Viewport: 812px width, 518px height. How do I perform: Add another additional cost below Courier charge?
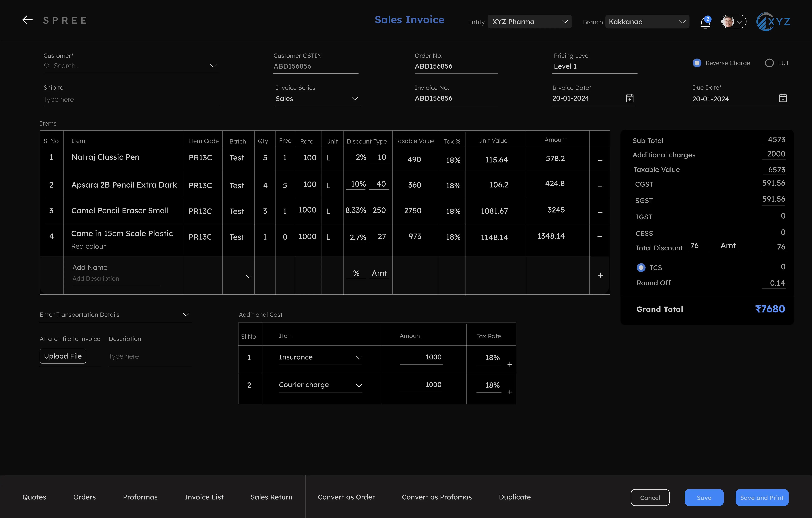(x=510, y=392)
